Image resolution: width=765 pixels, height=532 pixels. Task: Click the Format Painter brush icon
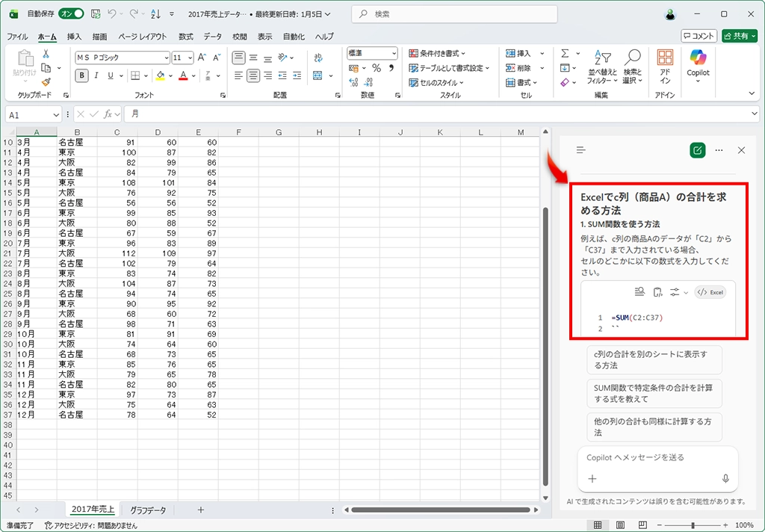tap(46, 82)
